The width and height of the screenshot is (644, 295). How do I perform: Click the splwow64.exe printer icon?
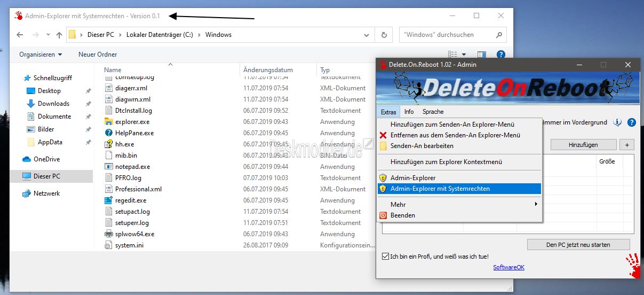[109, 234]
